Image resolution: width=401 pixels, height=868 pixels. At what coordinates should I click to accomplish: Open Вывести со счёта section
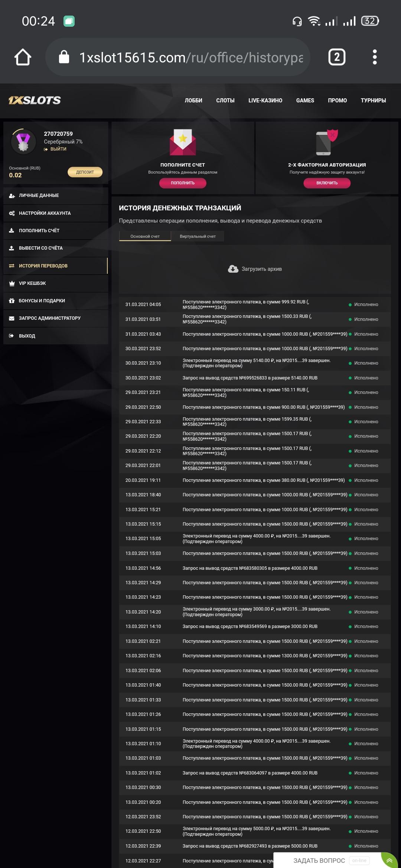pos(41,248)
